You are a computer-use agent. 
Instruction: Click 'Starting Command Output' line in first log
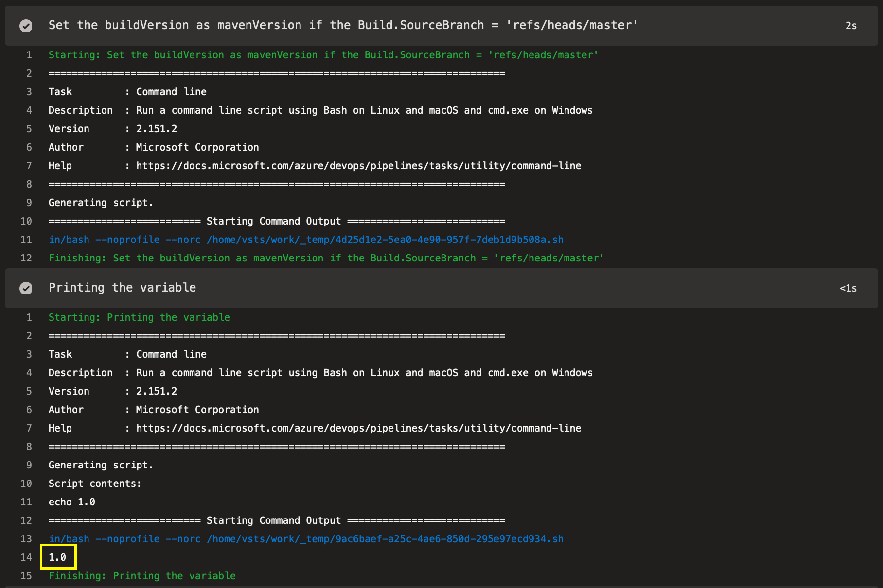point(277,221)
